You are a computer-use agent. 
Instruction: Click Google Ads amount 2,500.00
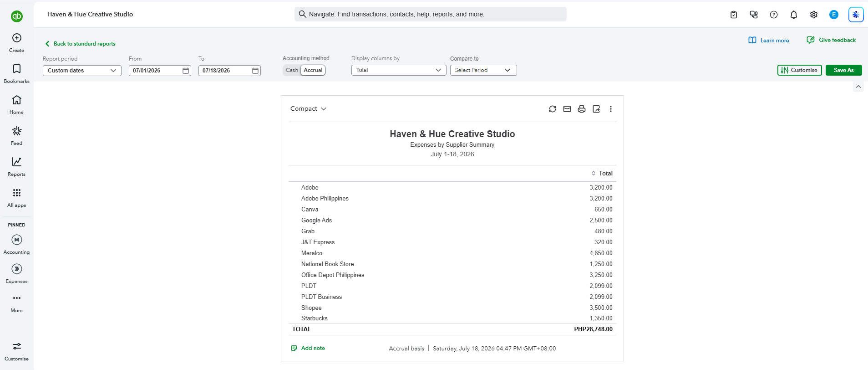(x=601, y=221)
